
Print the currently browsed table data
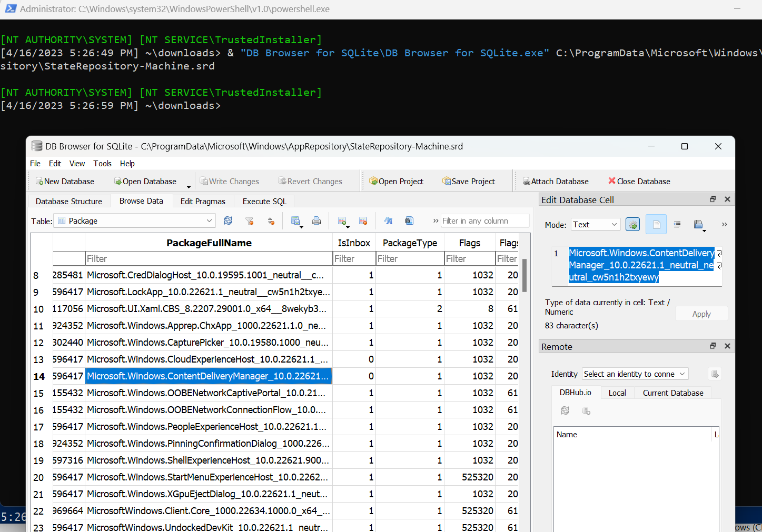click(316, 221)
